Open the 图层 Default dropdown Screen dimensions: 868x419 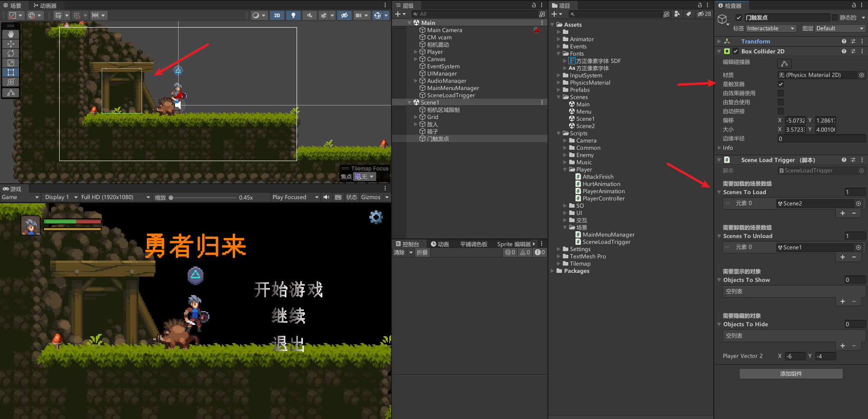[840, 28]
